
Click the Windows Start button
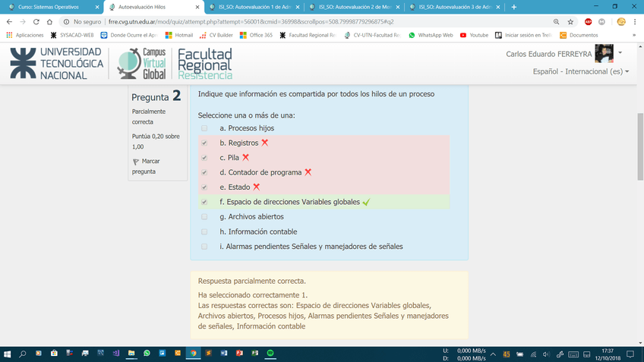(x=8, y=354)
